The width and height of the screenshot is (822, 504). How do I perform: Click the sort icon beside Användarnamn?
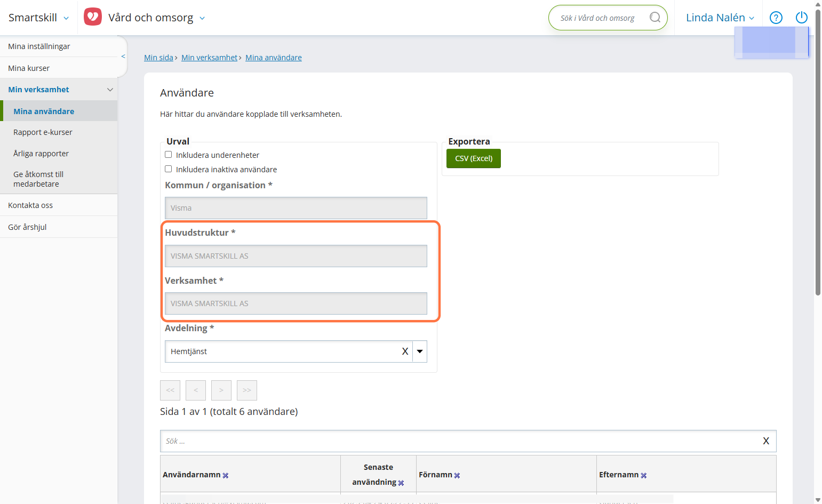coord(226,476)
